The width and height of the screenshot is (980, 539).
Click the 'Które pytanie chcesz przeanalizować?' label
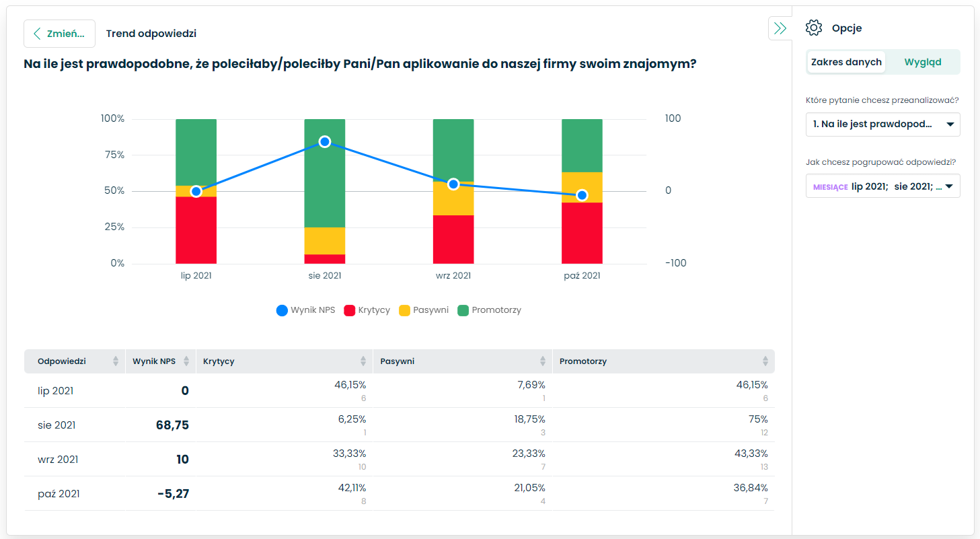click(x=882, y=101)
